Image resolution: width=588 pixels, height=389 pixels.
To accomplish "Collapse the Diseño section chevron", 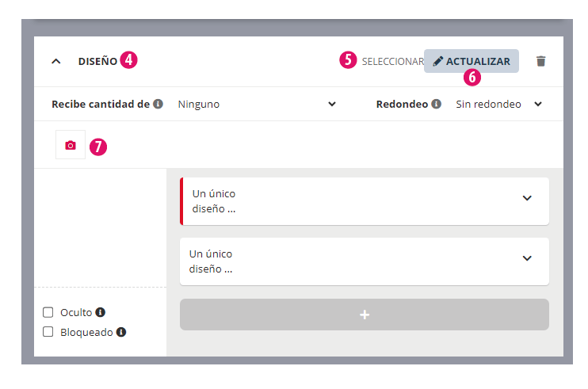I will click(x=55, y=61).
